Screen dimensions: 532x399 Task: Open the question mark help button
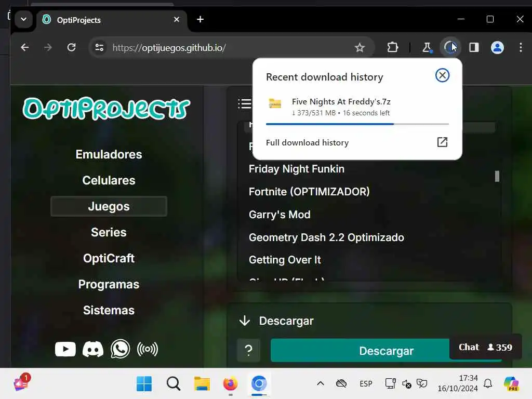coord(248,350)
